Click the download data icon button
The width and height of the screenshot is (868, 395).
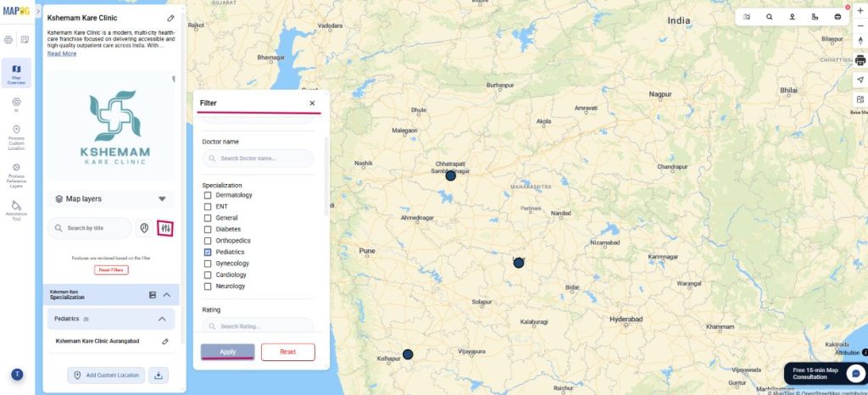[x=159, y=375]
